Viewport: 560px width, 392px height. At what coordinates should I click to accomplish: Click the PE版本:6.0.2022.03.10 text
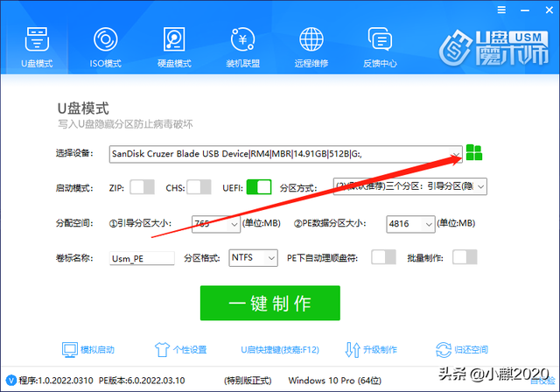[142, 381]
